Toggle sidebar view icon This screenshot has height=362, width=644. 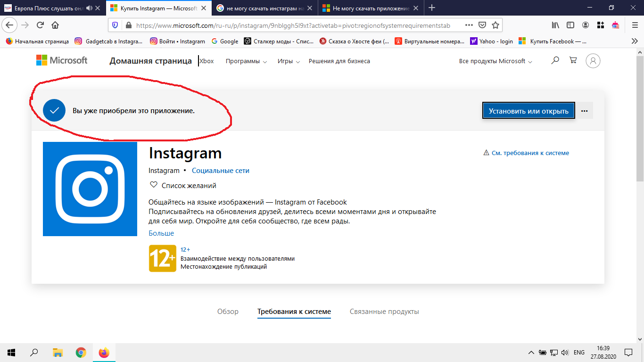(570, 25)
